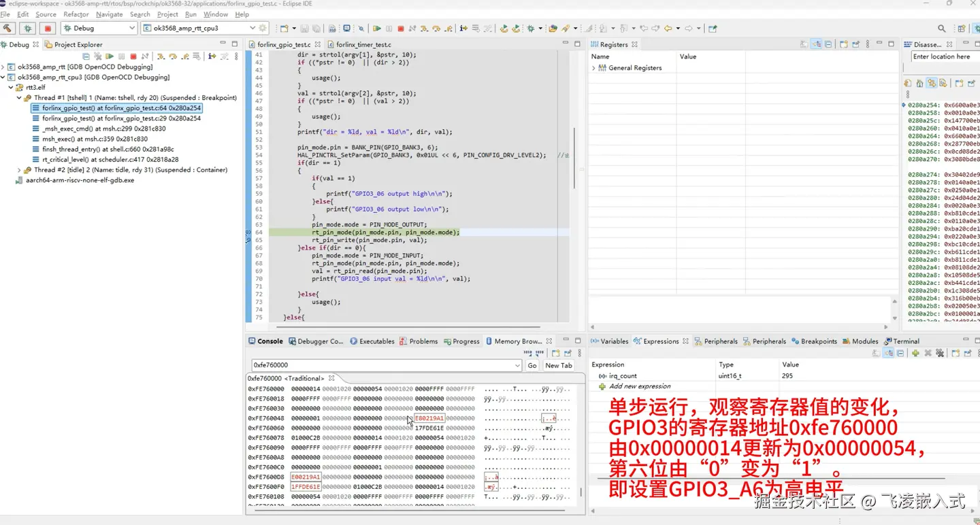Click Terminate icon in Debug view toolbar
This screenshot has width=980, height=525.
[133, 56]
